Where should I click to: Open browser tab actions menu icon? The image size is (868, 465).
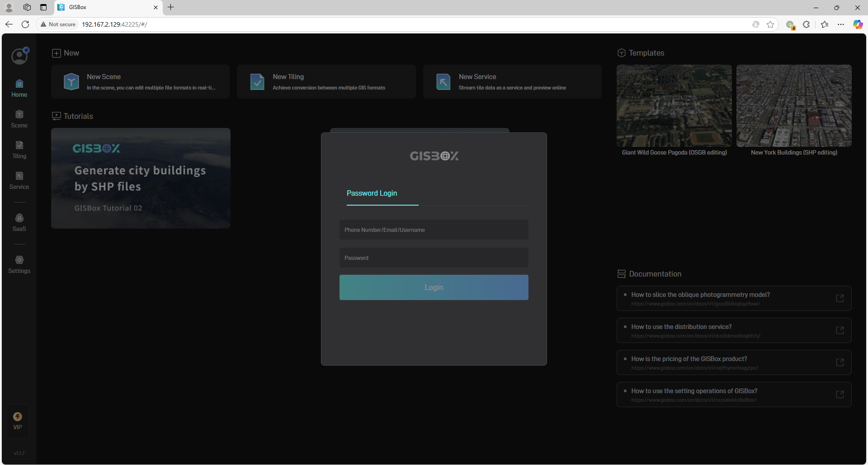[43, 7]
